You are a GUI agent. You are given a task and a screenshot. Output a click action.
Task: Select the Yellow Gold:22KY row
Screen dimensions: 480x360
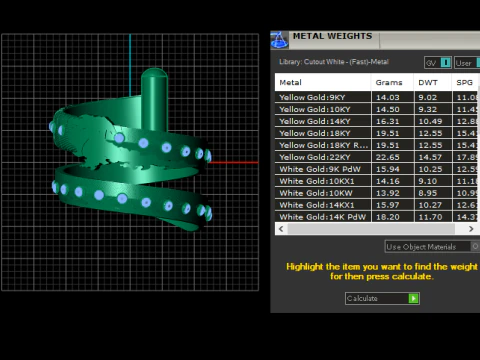coord(377,157)
